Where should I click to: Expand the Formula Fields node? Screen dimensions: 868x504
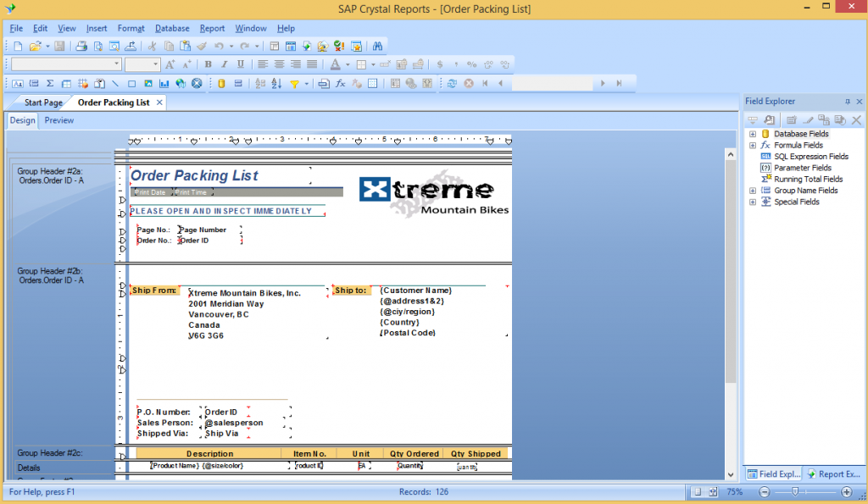[x=753, y=146]
